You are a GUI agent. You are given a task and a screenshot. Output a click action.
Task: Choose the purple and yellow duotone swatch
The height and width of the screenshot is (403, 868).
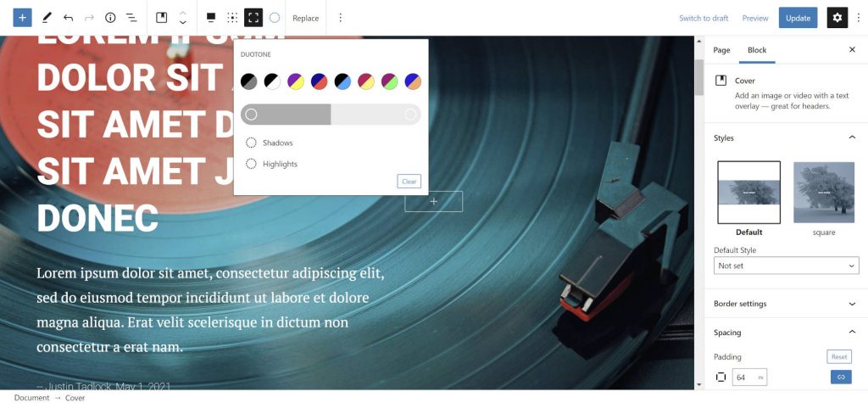(295, 81)
